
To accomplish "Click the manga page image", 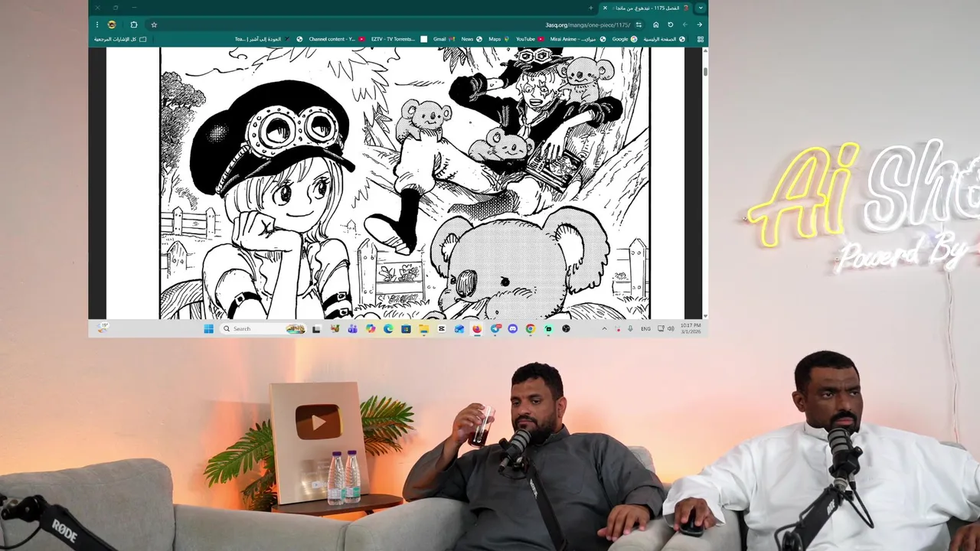I will [404, 183].
